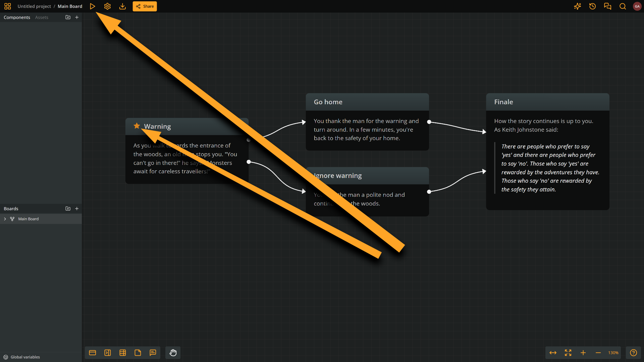
Task: Click the search magnifier icon
Action: coord(623,6)
